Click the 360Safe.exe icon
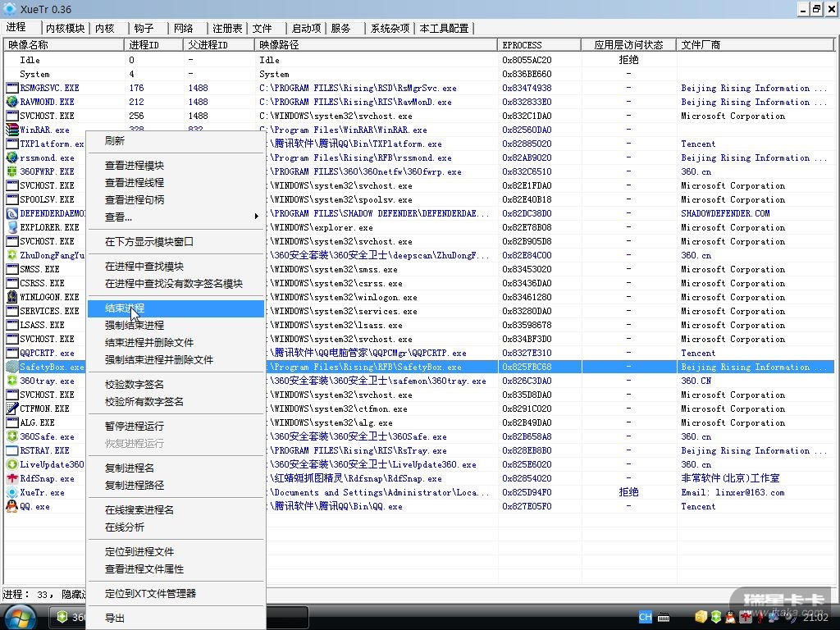The height and width of the screenshot is (630, 840). [11, 436]
